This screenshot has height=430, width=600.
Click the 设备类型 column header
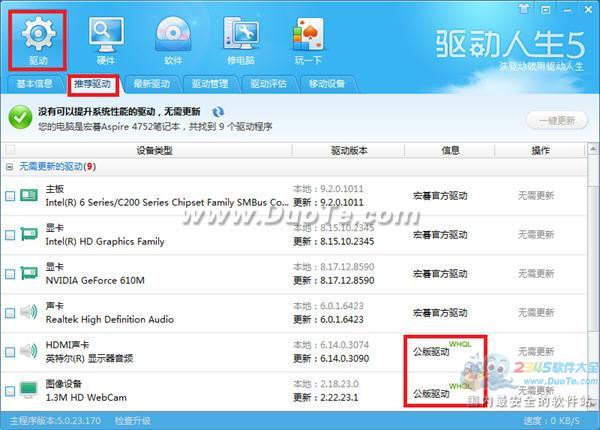[154, 150]
